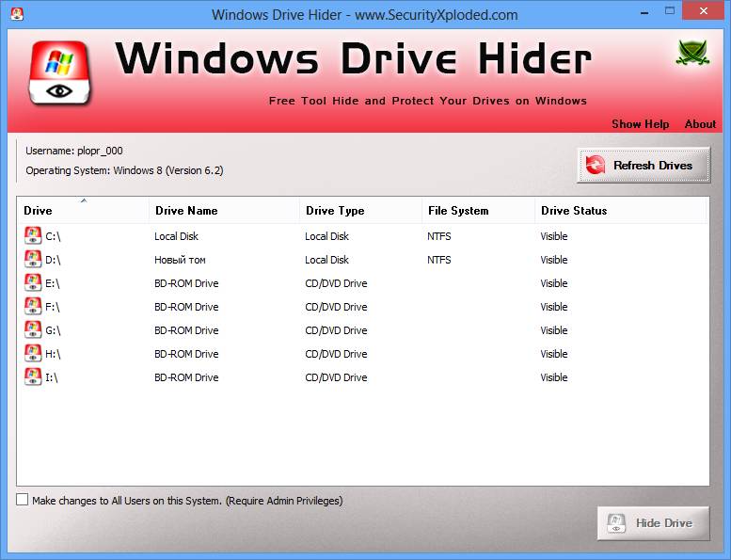This screenshot has width=731, height=560.
Task: Click NTFS file system of C:\ row
Action: pyautogui.click(x=439, y=236)
